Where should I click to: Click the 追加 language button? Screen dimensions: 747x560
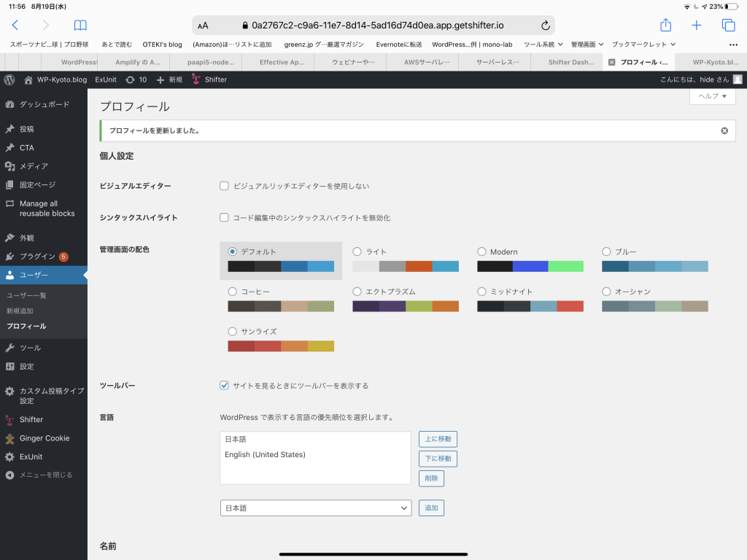tap(431, 507)
